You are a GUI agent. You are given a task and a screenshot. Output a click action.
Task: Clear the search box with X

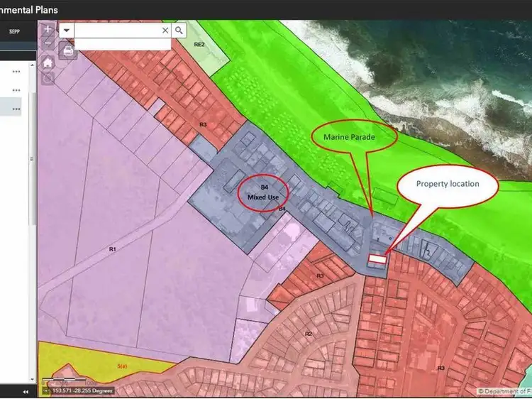[x=165, y=30]
